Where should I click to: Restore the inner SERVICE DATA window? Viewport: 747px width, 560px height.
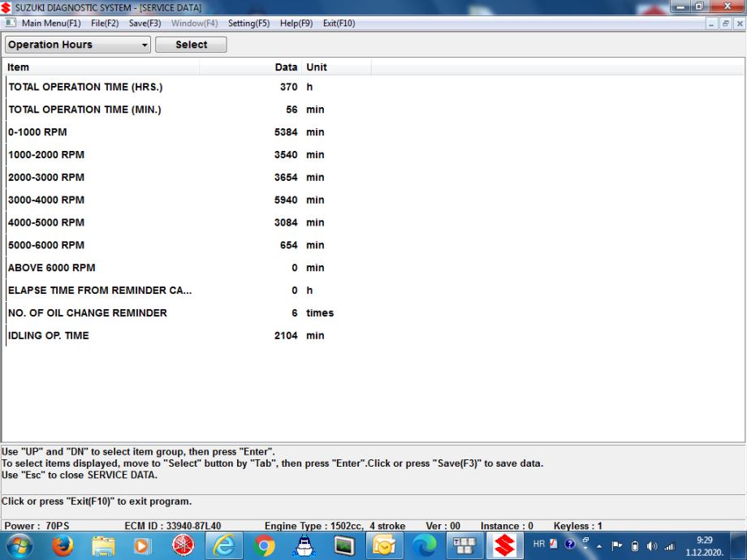click(x=726, y=24)
